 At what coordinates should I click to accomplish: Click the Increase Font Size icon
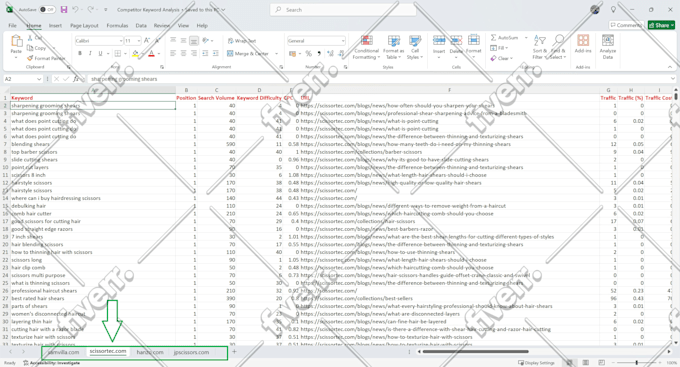[147, 41]
